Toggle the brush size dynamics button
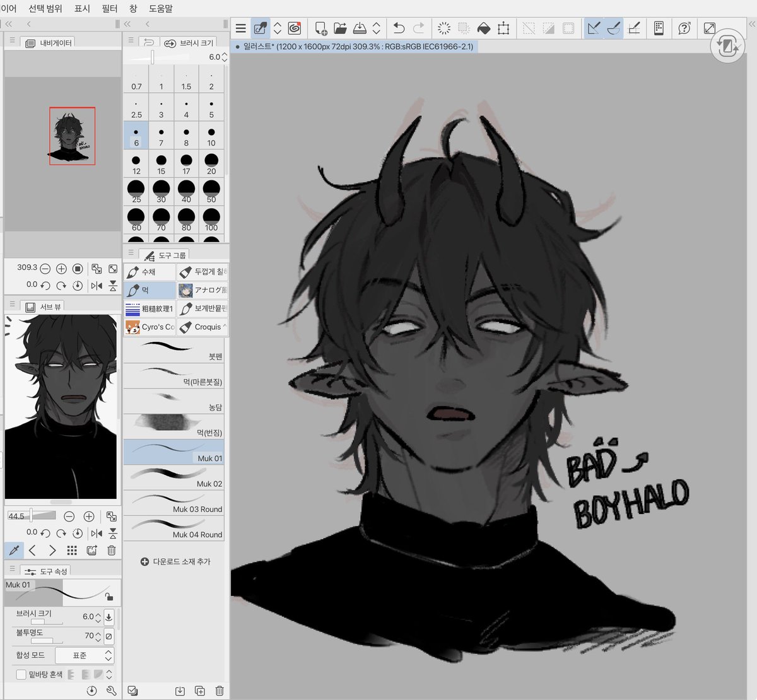This screenshot has height=700, width=757. point(109,617)
